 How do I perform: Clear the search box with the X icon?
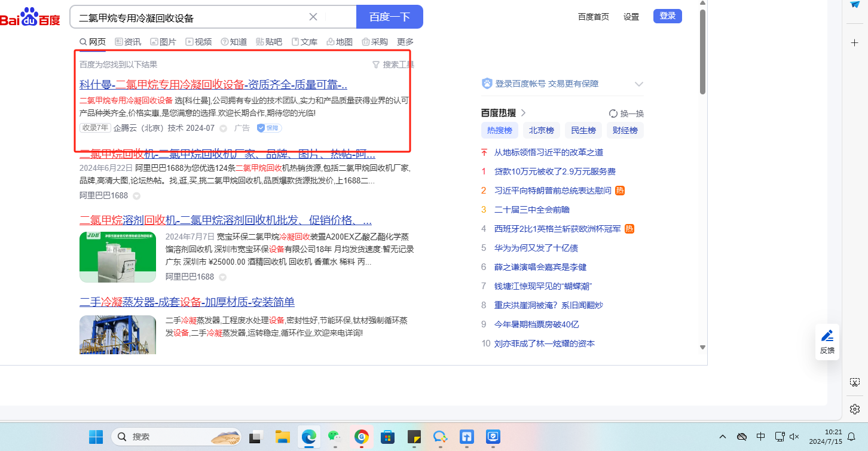[313, 17]
